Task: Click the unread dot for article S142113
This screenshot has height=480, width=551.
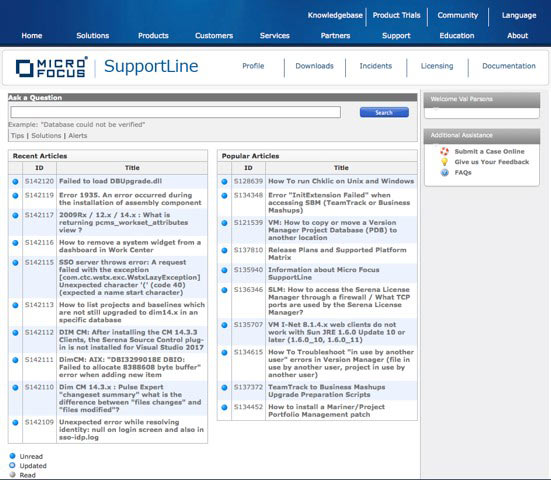Action: (x=15, y=305)
